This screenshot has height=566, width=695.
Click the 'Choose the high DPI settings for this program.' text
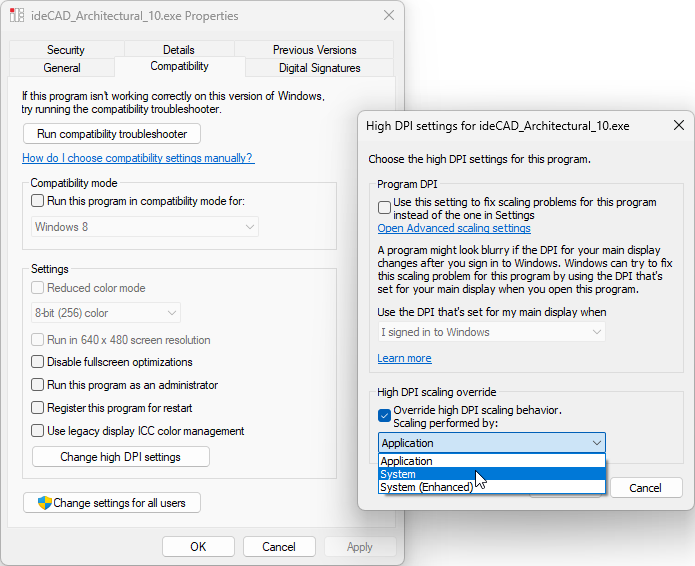coord(480,159)
